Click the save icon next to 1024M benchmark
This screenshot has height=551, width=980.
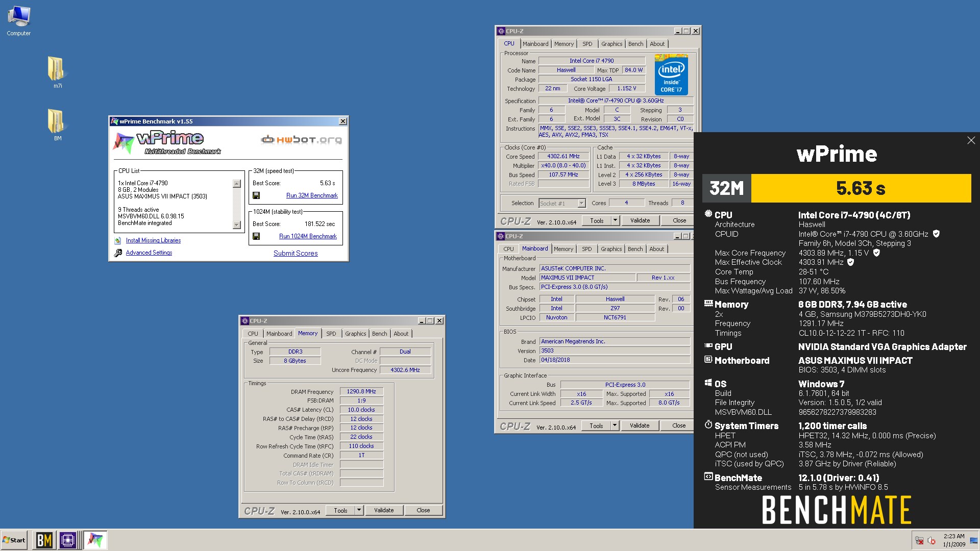256,236
